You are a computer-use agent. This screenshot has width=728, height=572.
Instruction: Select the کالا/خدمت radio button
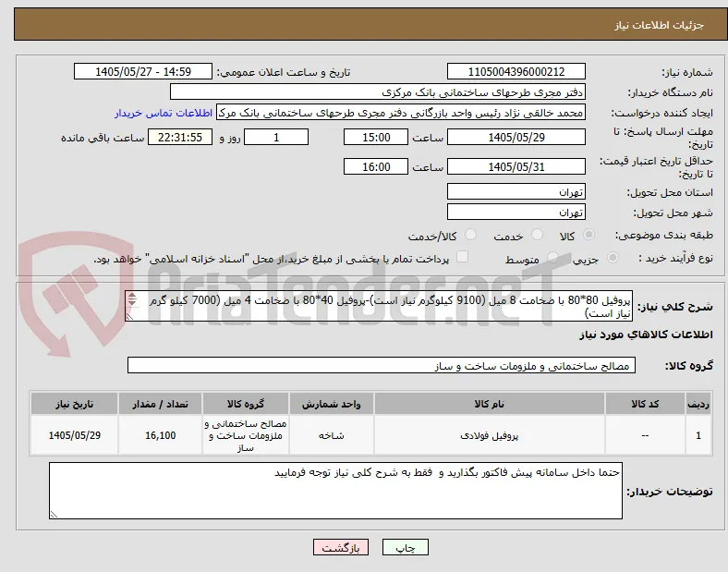pyautogui.click(x=471, y=235)
